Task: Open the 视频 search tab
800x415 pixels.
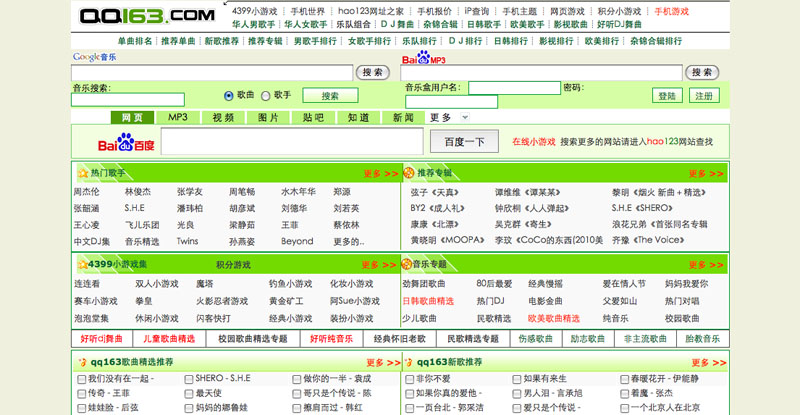Action: (223, 117)
